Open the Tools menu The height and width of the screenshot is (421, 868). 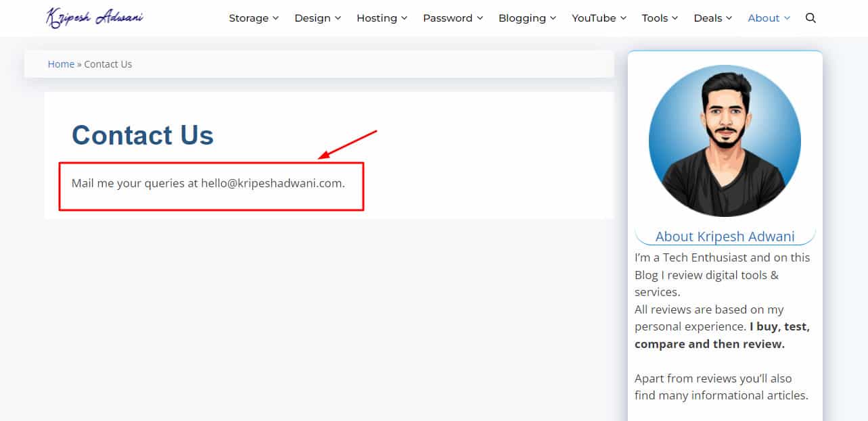pyautogui.click(x=660, y=18)
